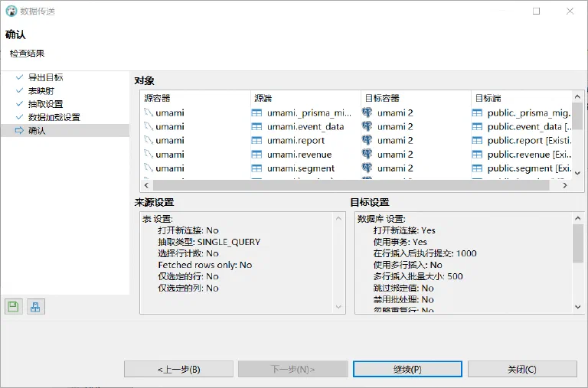Select the 确认 step in the sidebar
The width and height of the screenshot is (588, 388).
37,130
